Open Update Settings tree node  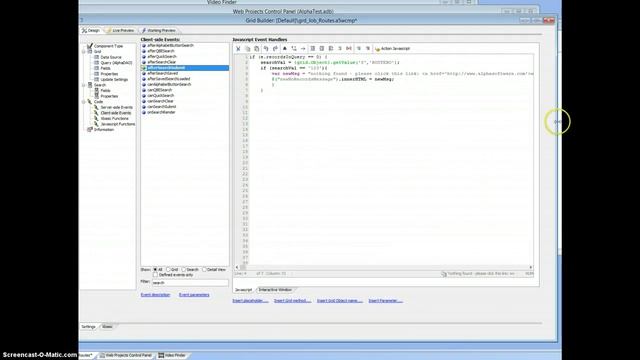click(x=114, y=80)
